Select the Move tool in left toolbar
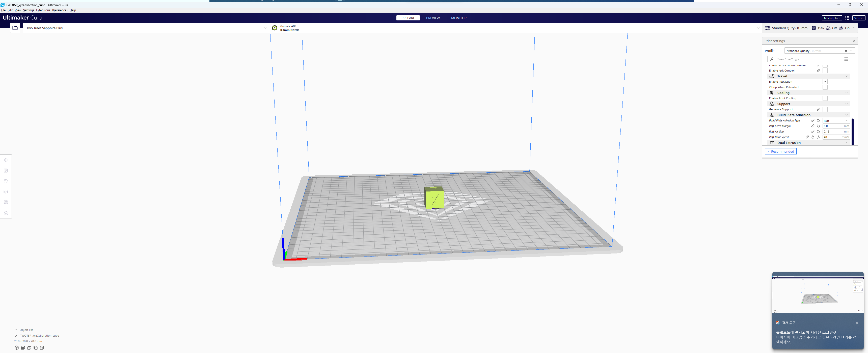The width and height of the screenshot is (868, 353). 6,160
